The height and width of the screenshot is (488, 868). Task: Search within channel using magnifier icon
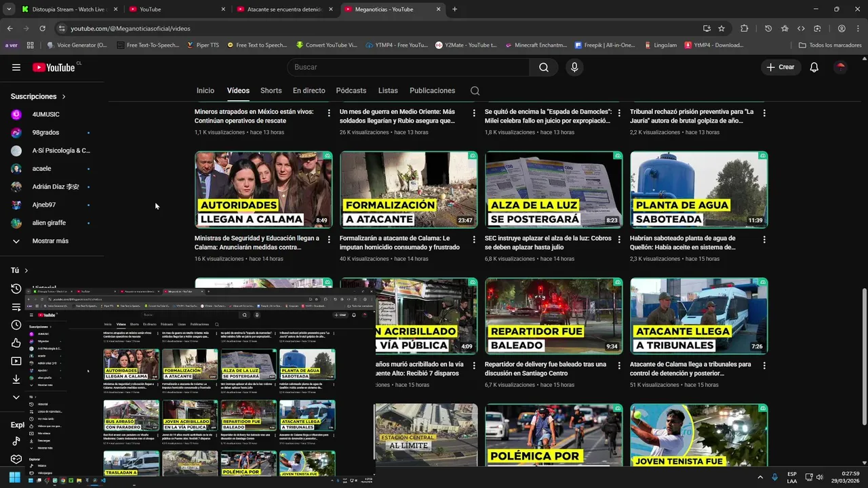[475, 91]
